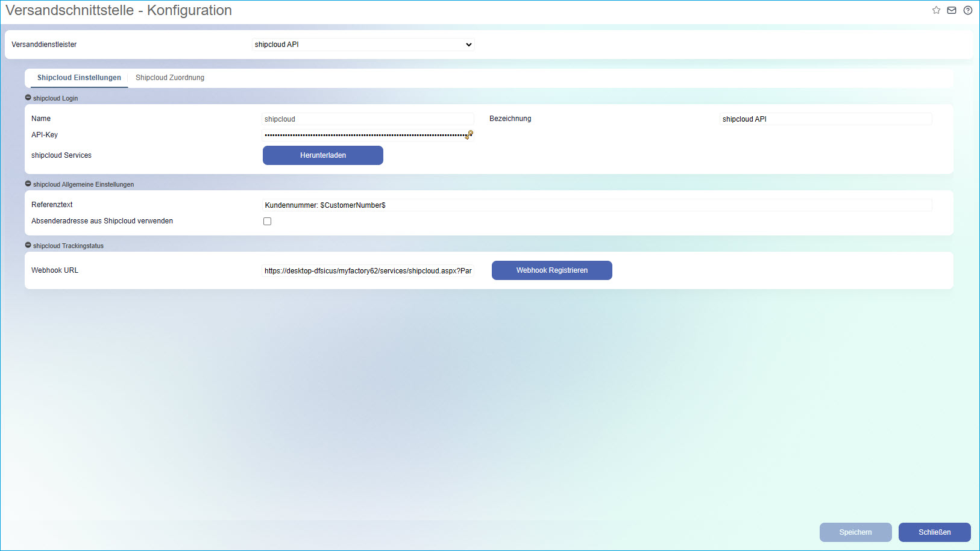Switch to Shipcloud Zuordnung tab
980x551 pixels.
(x=170, y=78)
